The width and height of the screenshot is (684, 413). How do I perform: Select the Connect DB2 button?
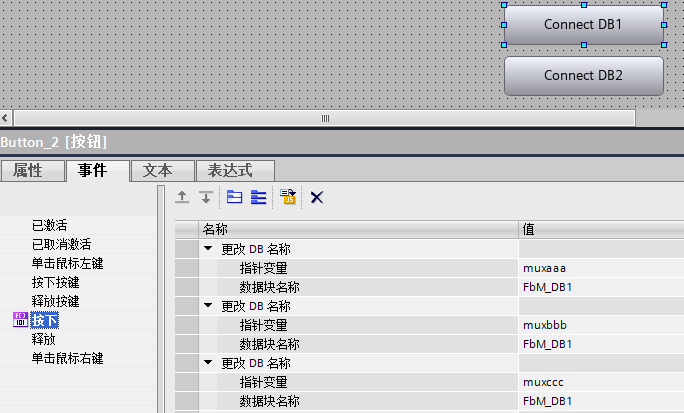tap(583, 76)
